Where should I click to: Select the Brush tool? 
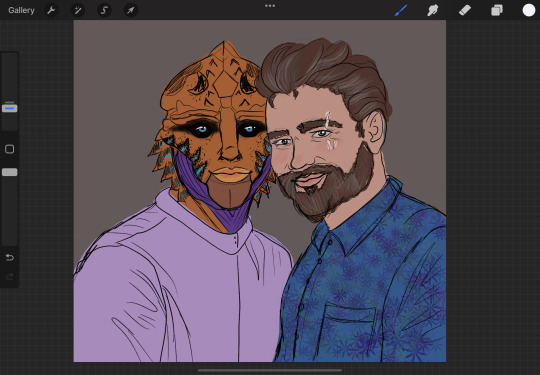click(x=401, y=10)
